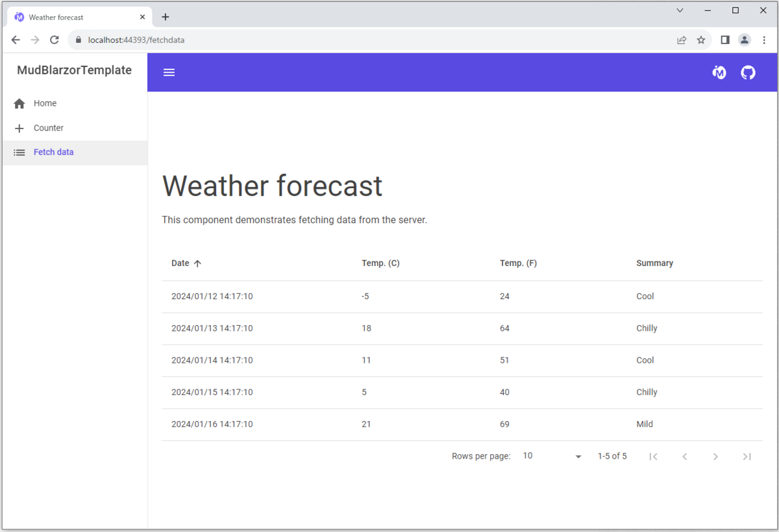Select Counter in the navigation menu
This screenshot has height=532, width=779.
pos(75,128)
